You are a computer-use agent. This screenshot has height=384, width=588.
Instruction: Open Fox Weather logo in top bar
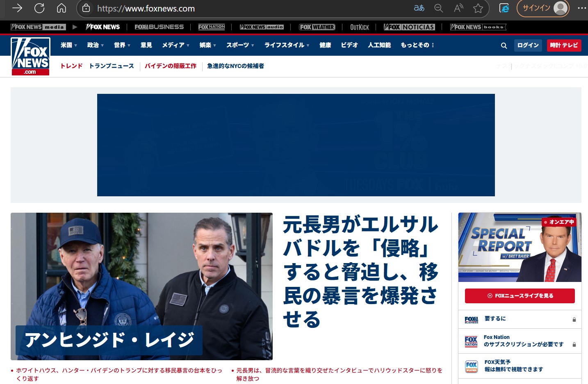pyautogui.click(x=317, y=27)
